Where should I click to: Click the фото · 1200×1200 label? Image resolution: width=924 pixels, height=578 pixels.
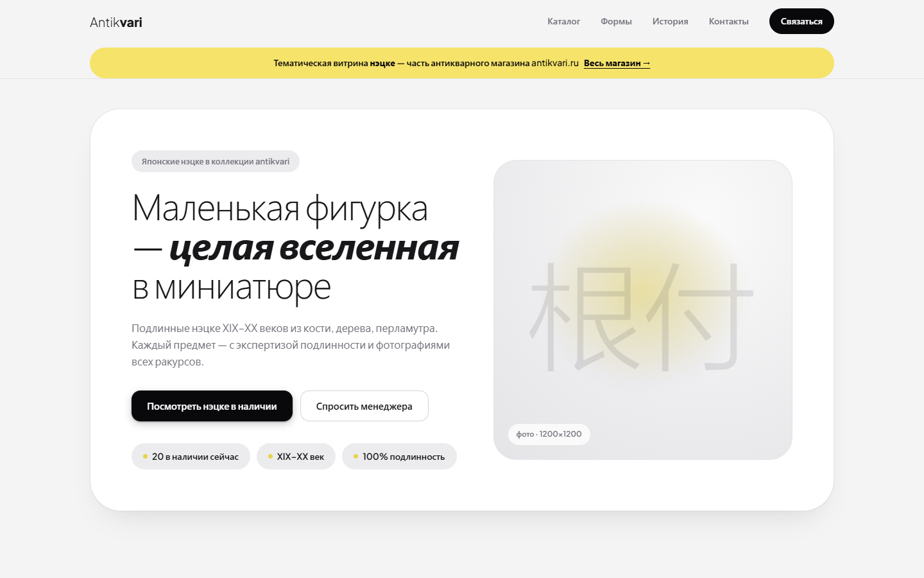[549, 434]
